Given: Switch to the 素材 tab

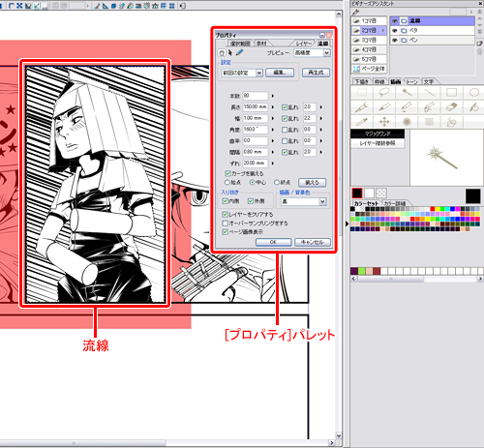Looking at the screenshot, I should pyautogui.click(x=261, y=44).
